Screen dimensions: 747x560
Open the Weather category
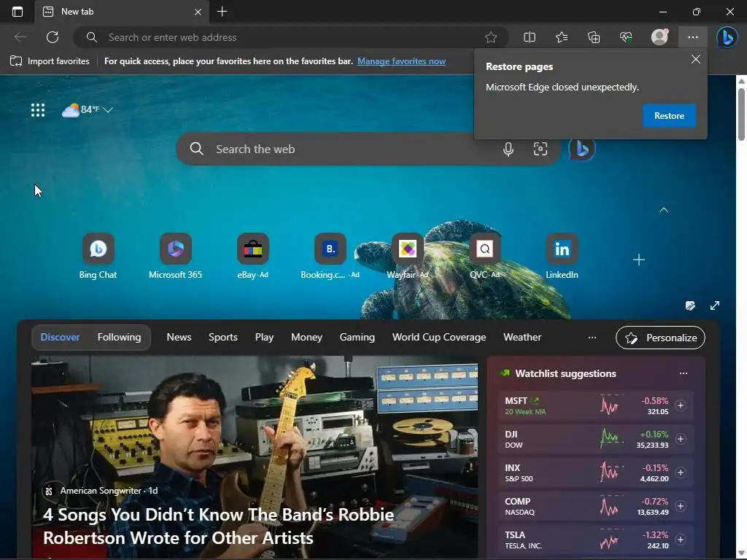pyautogui.click(x=522, y=337)
